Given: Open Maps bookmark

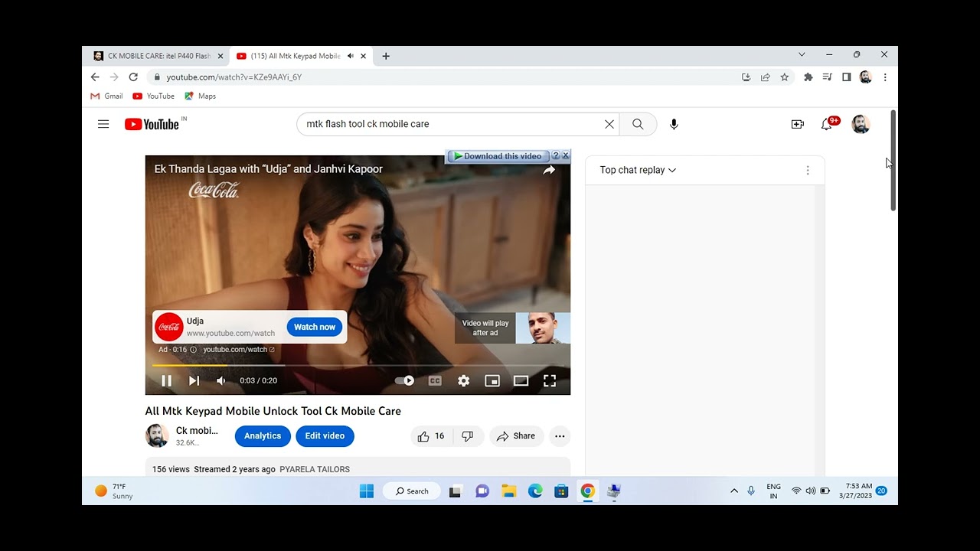Looking at the screenshot, I should pyautogui.click(x=200, y=96).
